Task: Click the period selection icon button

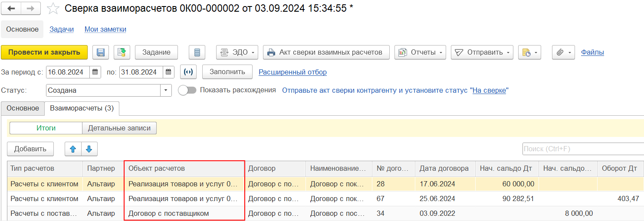Action: click(x=188, y=72)
